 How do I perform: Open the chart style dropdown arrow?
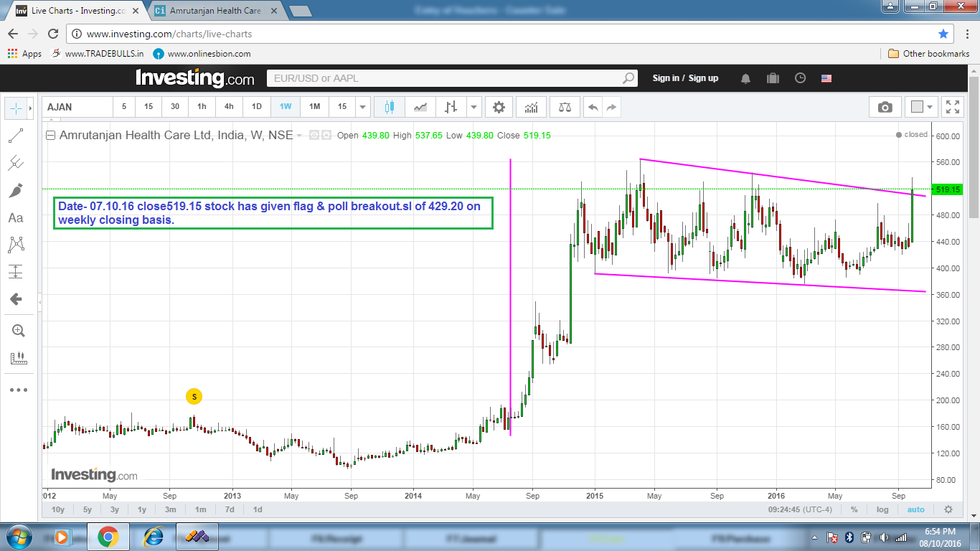tap(473, 107)
